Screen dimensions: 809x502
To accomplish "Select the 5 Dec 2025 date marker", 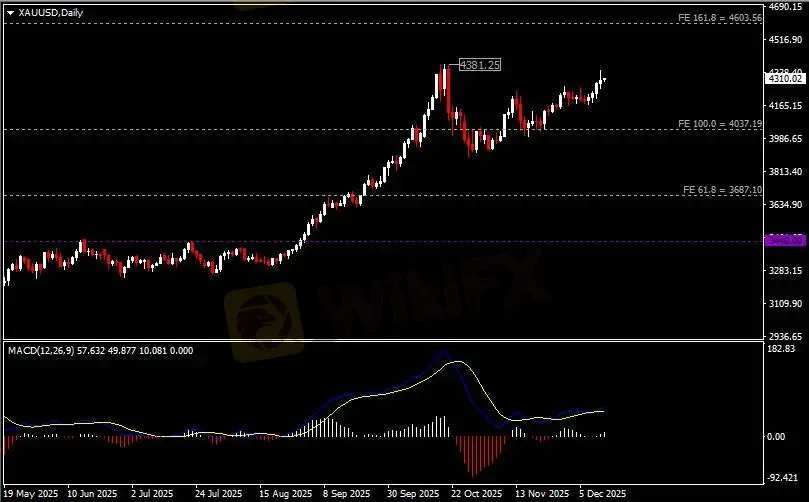I will pyautogui.click(x=602, y=494).
